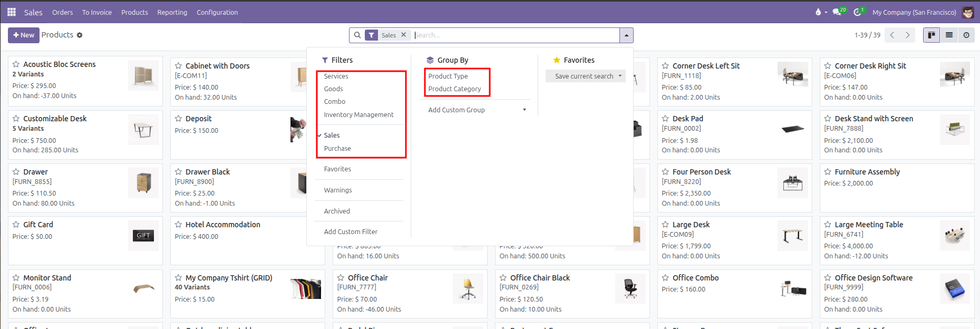980x329 pixels.
Task: Star the Desk Pad product
Action: coord(666,119)
